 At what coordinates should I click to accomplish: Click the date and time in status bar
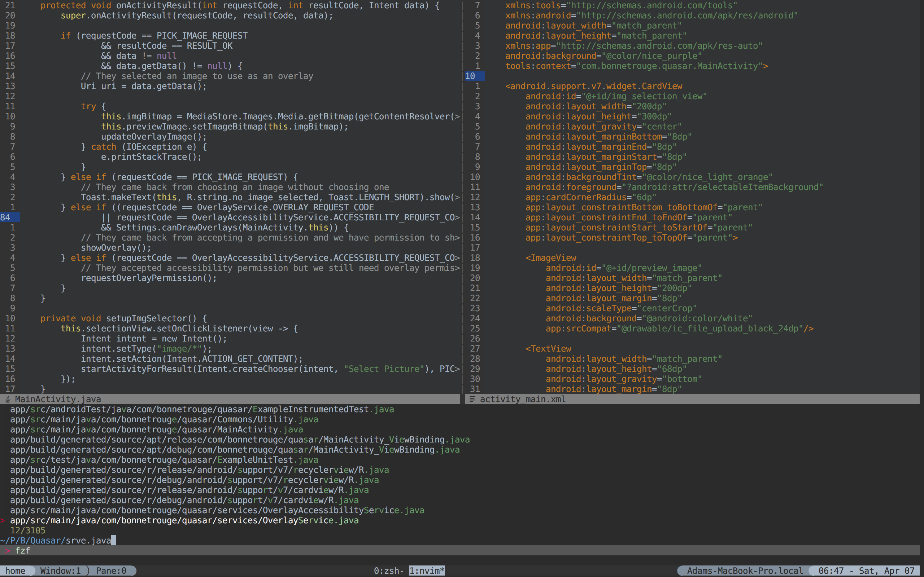coord(866,571)
